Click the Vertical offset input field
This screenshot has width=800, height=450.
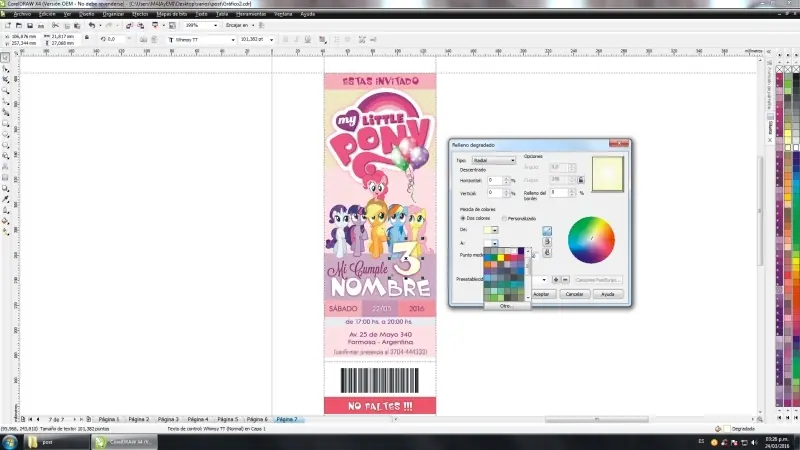pos(494,193)
